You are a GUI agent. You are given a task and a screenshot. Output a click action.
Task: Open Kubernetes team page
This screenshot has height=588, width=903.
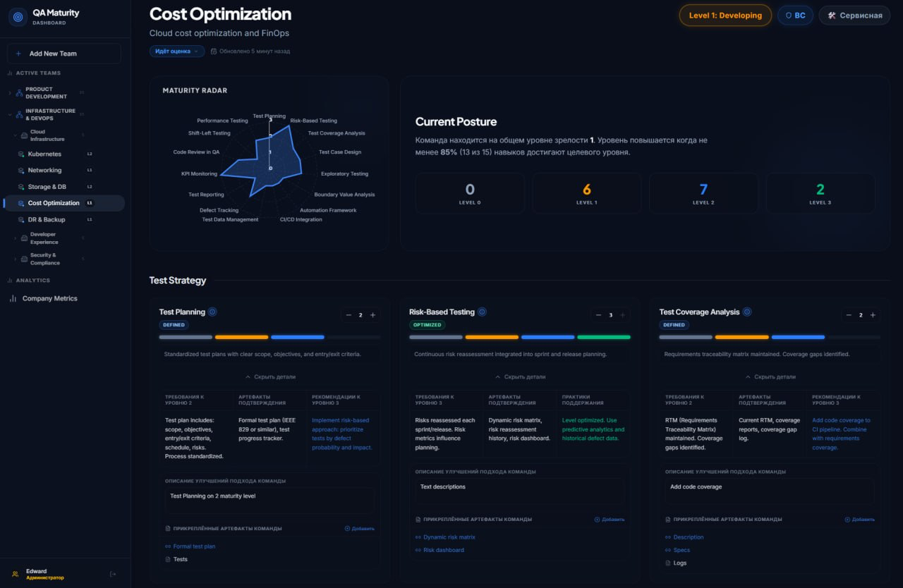coord(44,154)
